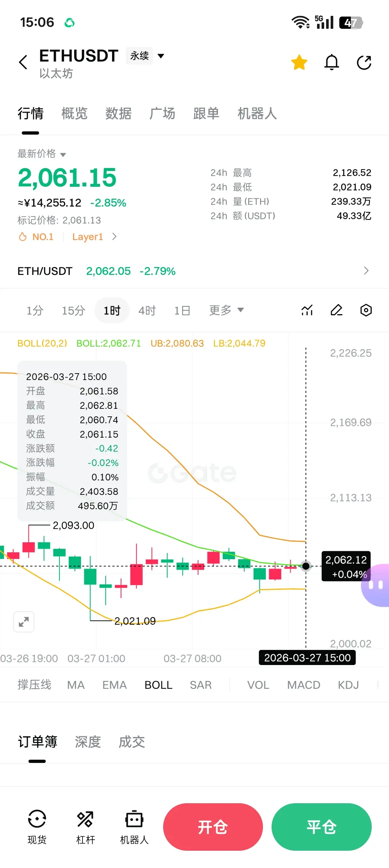This screenshot has width=389, height=868.
Task: Switch to the 订单簿 tab
Action: point(37,742)
